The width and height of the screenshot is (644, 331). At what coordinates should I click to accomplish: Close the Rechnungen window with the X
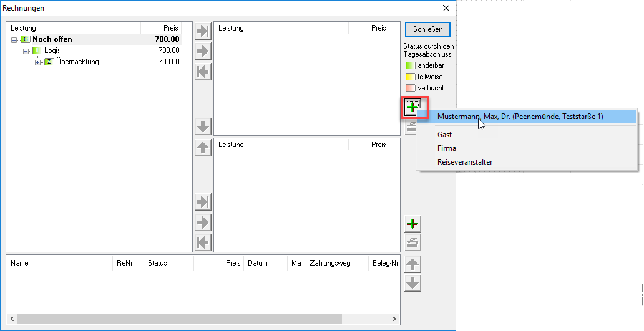click(446, 8)
